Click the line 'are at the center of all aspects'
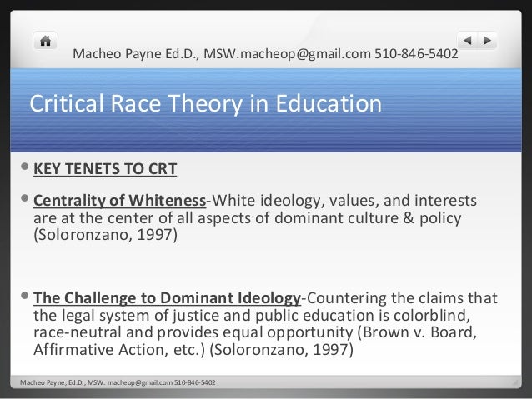 pos(143,218)
